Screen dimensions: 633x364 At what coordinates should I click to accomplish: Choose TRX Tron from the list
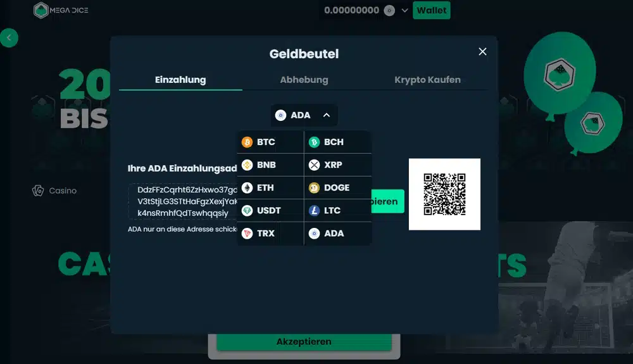click(270, 233)
